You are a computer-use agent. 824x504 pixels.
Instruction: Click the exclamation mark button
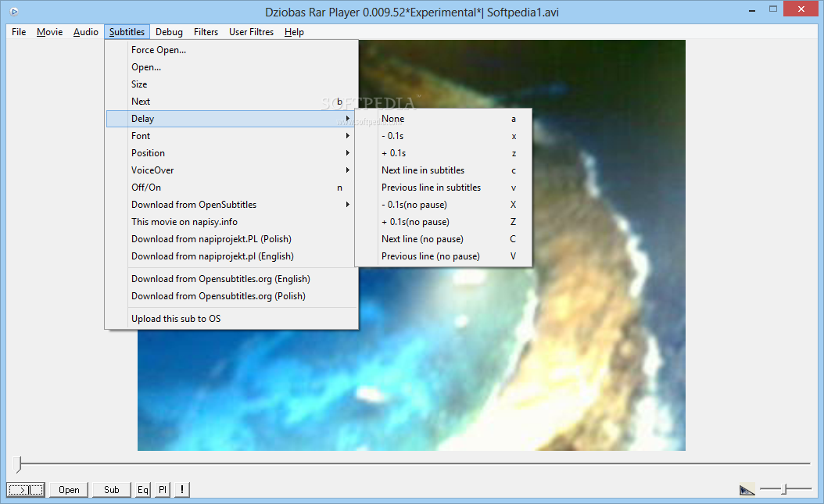point(182,490)
